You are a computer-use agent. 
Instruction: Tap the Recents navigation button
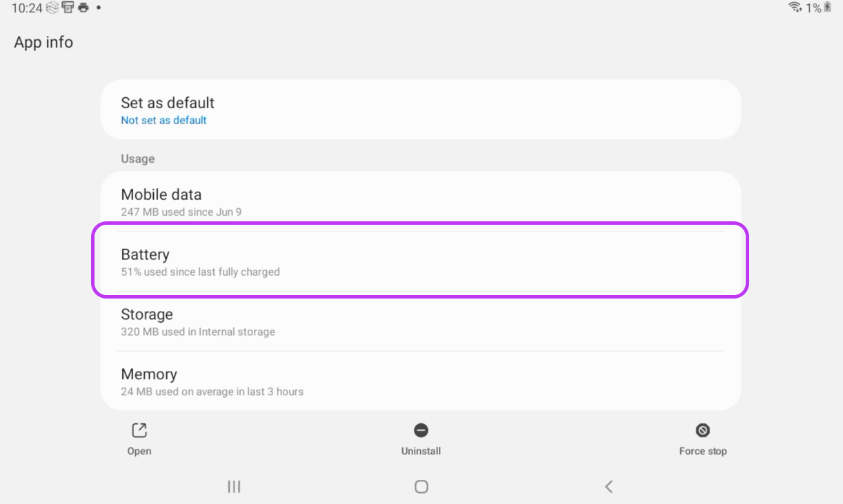click(x=234, y=487)
